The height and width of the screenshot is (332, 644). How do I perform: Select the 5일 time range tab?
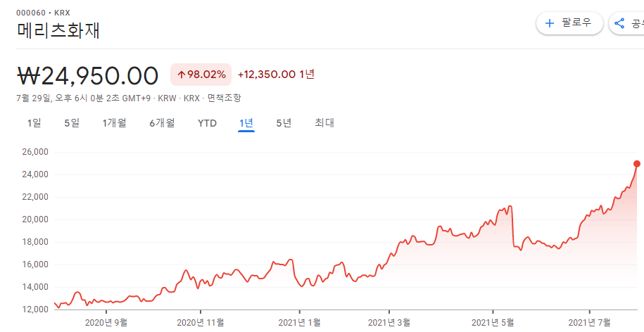pyautogui.click(x=72, y=122)
